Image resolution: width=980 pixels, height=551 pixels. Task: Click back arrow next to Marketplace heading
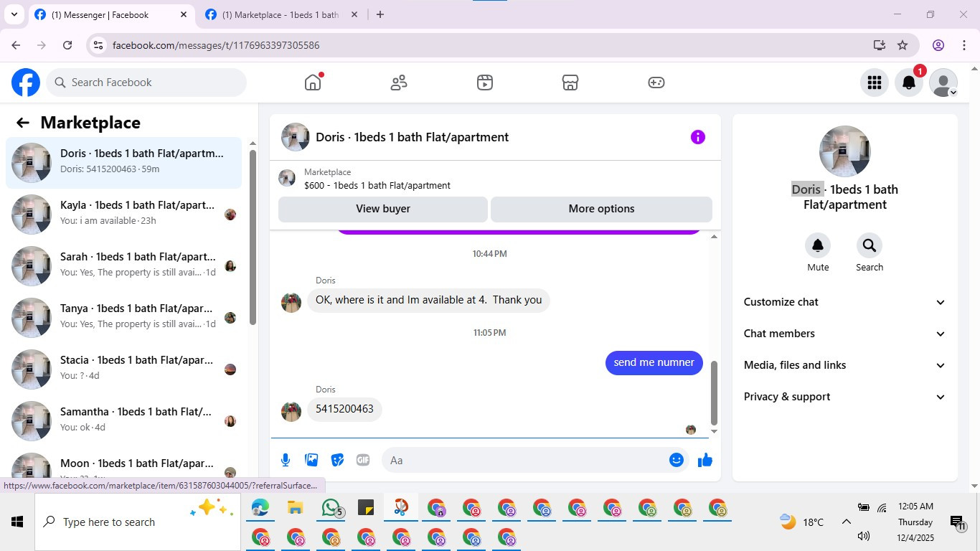23,123
